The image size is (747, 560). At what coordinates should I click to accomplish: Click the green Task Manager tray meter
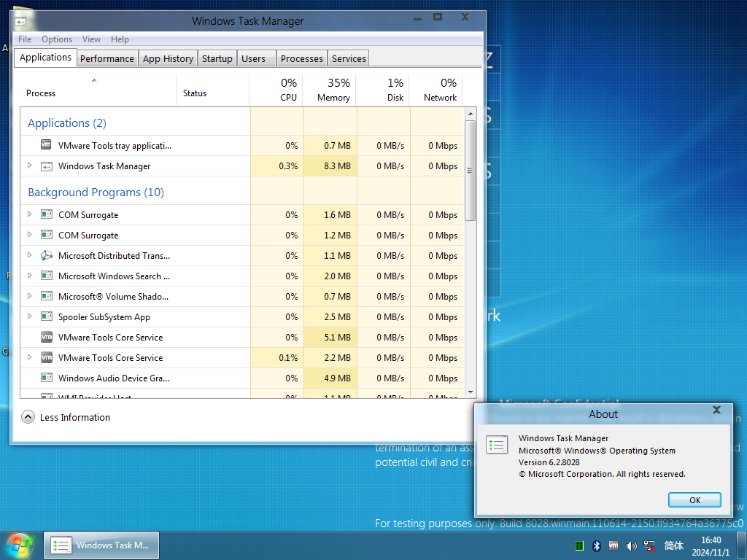click(x=579, y=545)
